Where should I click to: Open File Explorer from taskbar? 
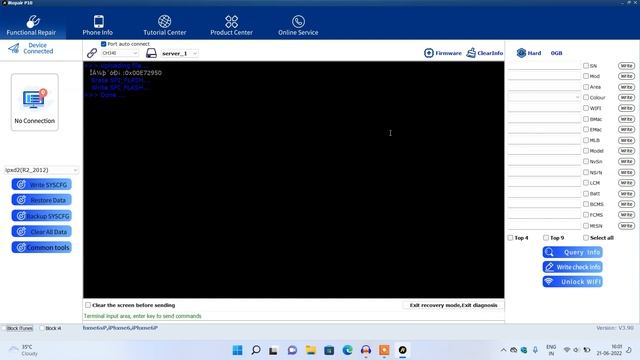[311, 350]
